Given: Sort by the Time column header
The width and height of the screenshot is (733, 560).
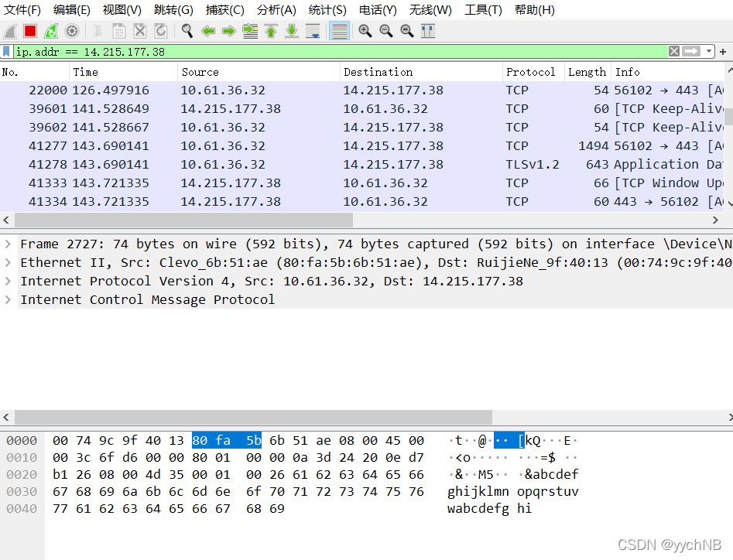Looking at the screenshot, I should click(123, 72).
